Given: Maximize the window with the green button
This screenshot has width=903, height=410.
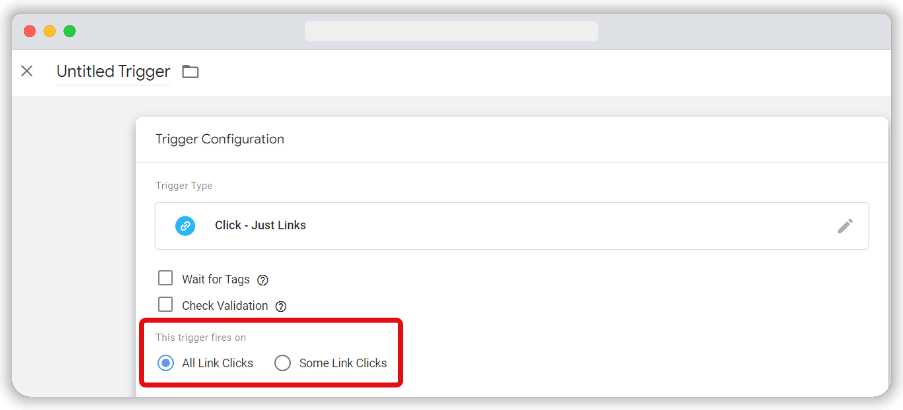Looking at the screenshot, I should pos(69,31).
